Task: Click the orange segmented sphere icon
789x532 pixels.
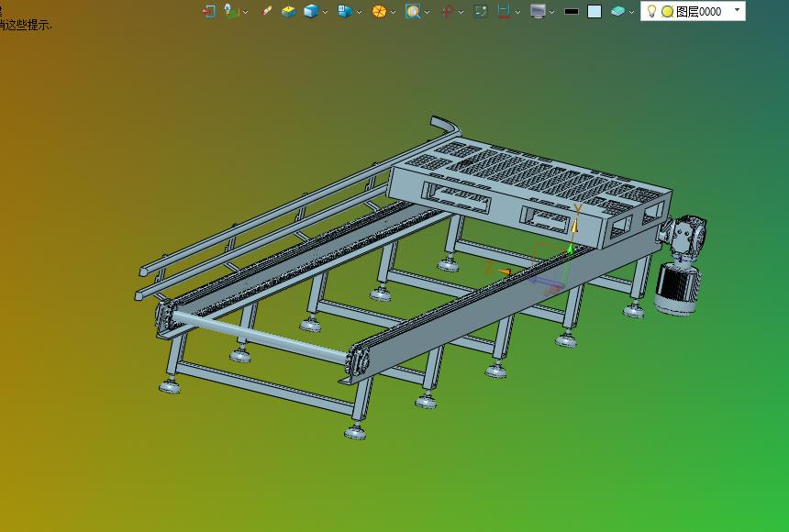Action: pos(379,11)
